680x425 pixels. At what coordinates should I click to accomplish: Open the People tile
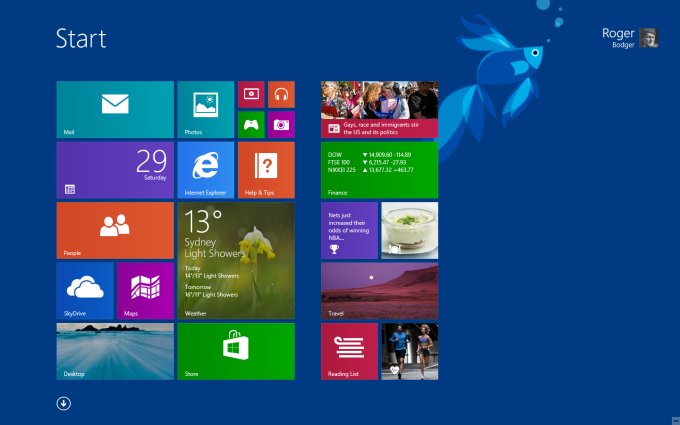(115, 230)
